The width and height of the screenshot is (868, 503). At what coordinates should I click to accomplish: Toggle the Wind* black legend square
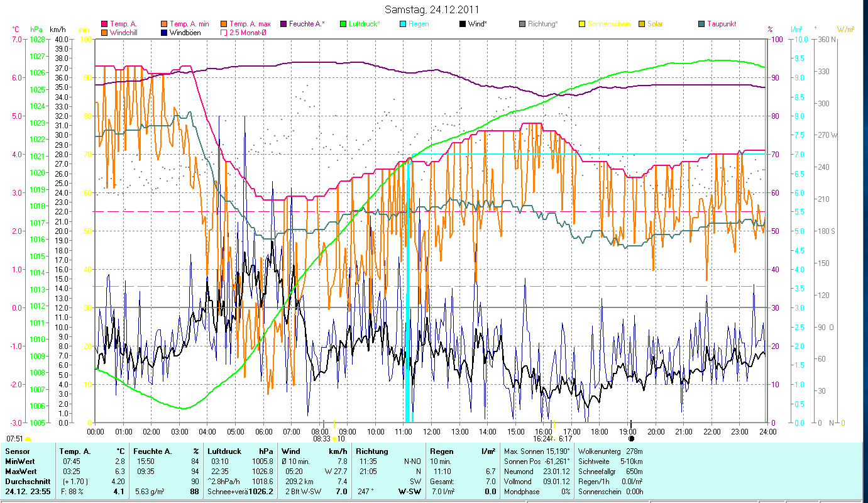pos(462,25)
